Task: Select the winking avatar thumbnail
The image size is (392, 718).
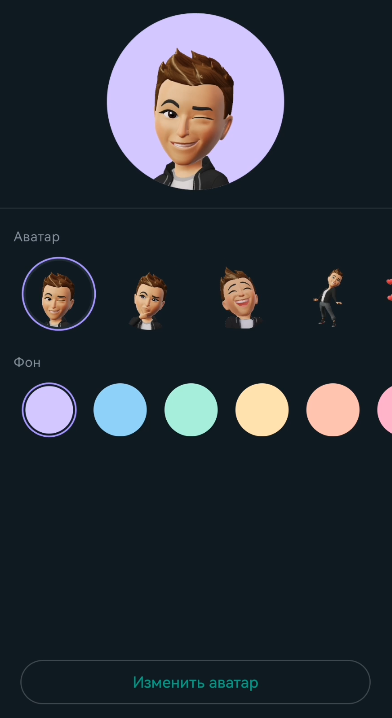Action: 59,294
